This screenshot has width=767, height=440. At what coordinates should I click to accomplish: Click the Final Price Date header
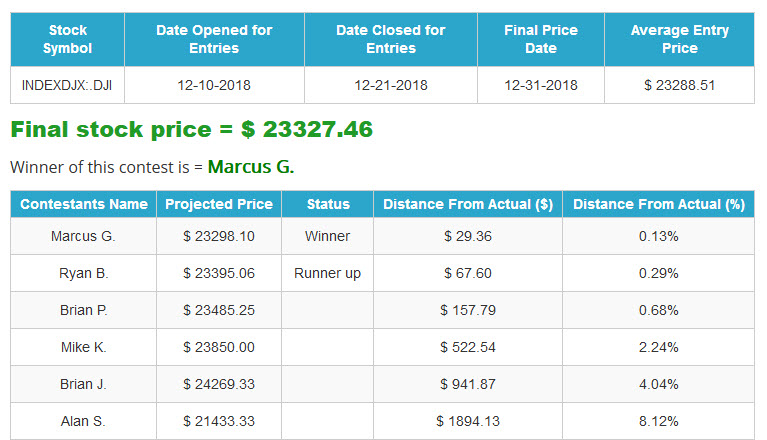(x=541, y=39)
